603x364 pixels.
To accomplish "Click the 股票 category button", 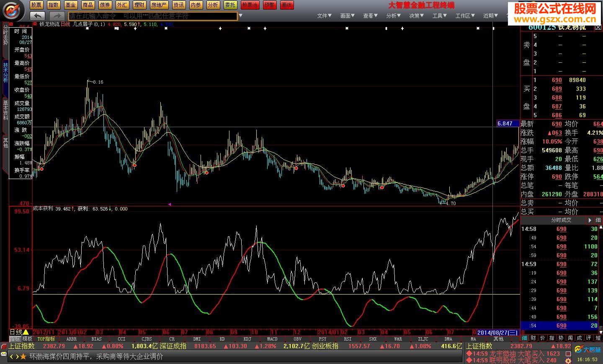I will click(36, 5).
